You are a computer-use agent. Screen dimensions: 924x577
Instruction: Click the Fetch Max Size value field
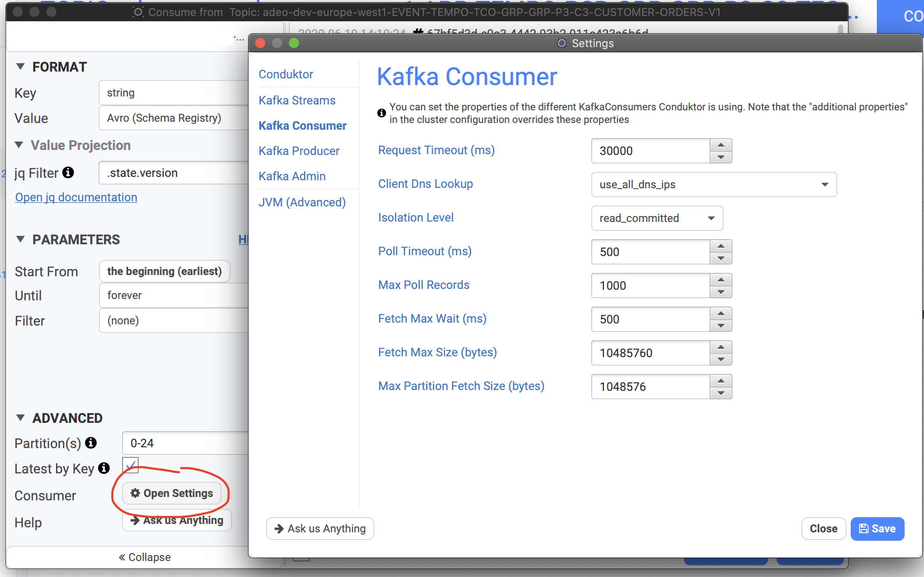coord(651,353)
